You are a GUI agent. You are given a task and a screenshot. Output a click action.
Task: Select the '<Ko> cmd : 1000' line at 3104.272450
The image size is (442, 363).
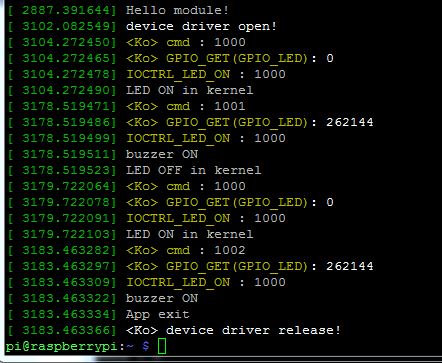(186, 42)
